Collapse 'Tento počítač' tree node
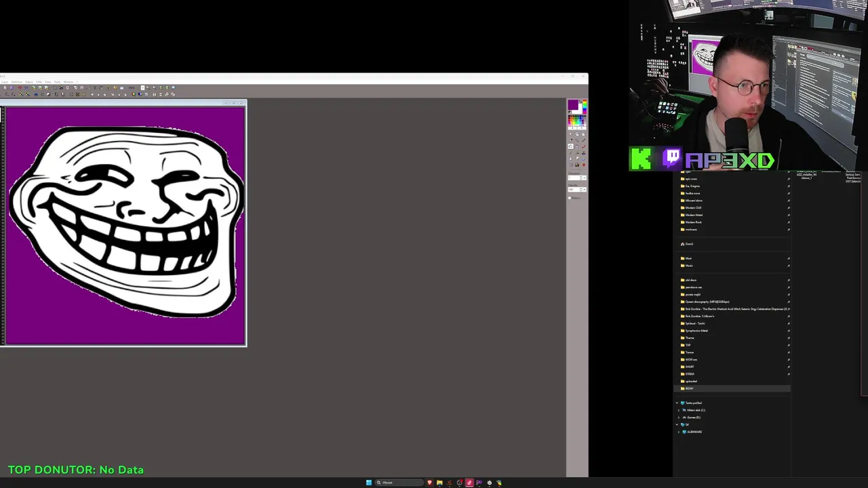 tap(677, 403)
